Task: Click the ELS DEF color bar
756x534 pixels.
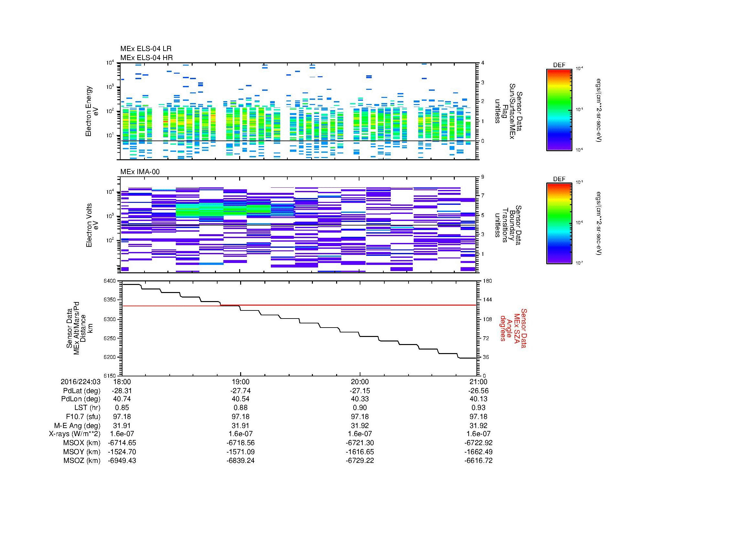Action: click(559, 110)
